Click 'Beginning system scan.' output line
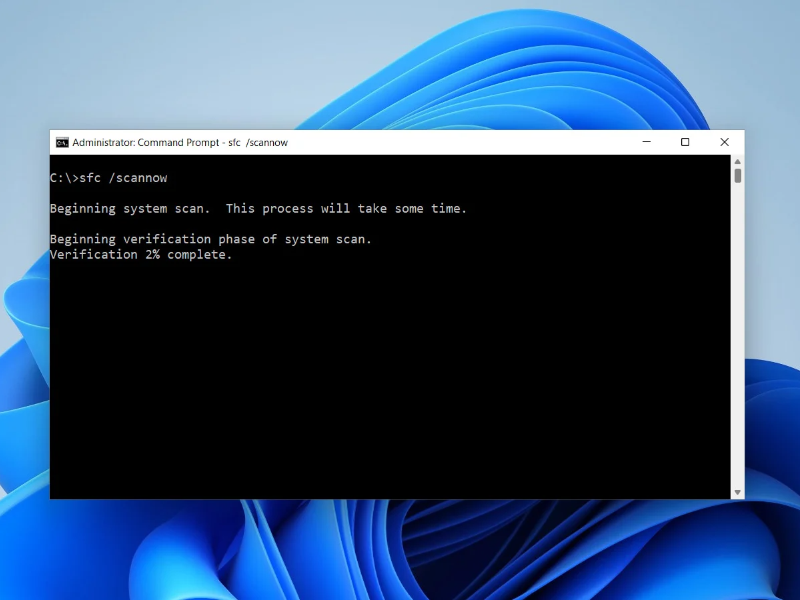The width and height of the screenshot is (800, 600). coord(258,209)
